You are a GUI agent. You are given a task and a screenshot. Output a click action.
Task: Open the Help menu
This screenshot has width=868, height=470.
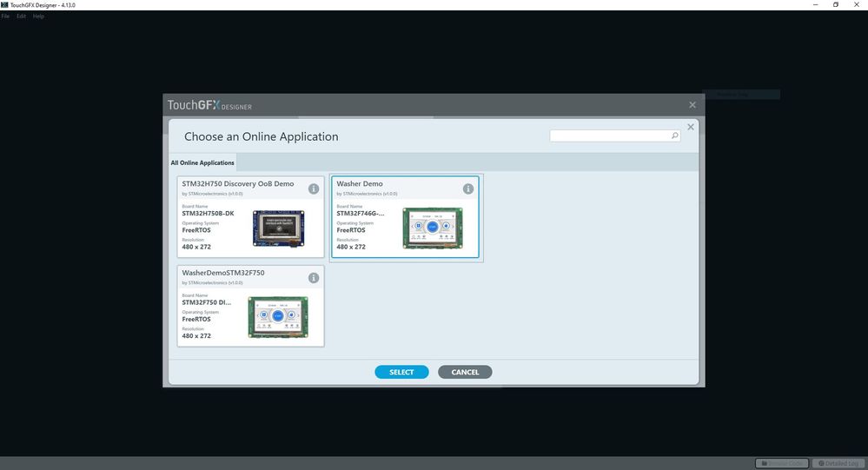38,16
